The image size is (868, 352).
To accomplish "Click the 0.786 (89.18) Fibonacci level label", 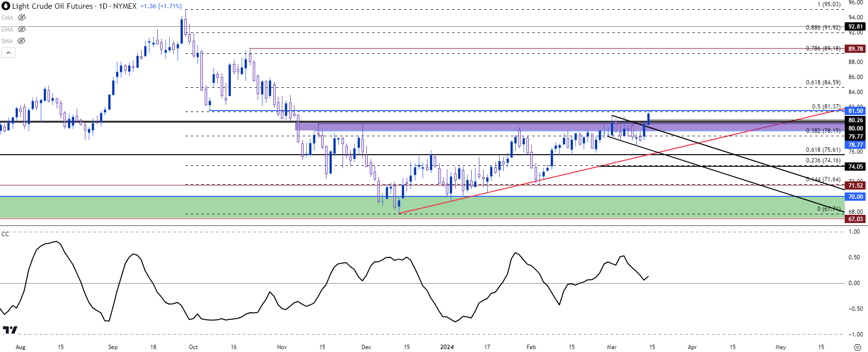I will [x=823, y=48].
